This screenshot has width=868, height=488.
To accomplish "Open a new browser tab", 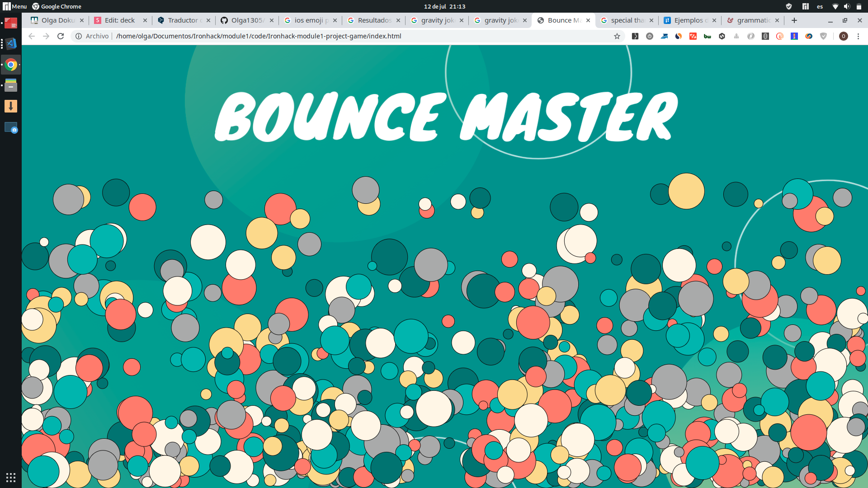I will click(x=794, y=20).
